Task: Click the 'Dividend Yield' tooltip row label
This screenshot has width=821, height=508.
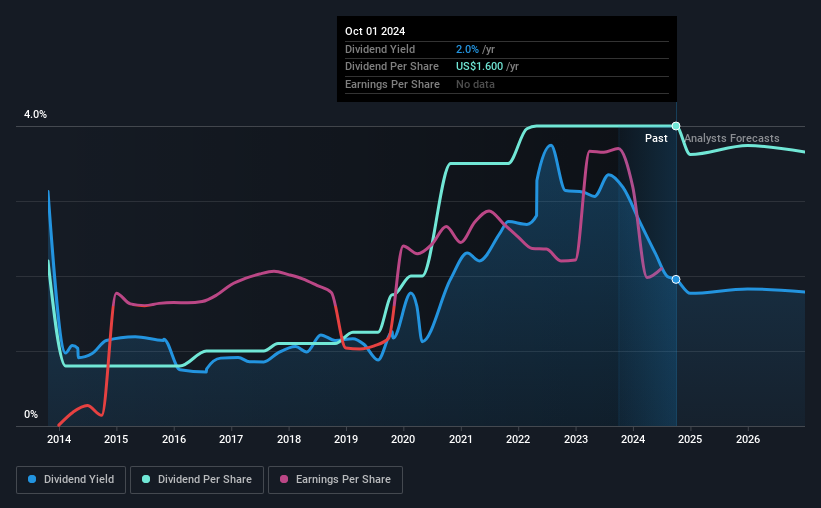Action: (380, 49)
